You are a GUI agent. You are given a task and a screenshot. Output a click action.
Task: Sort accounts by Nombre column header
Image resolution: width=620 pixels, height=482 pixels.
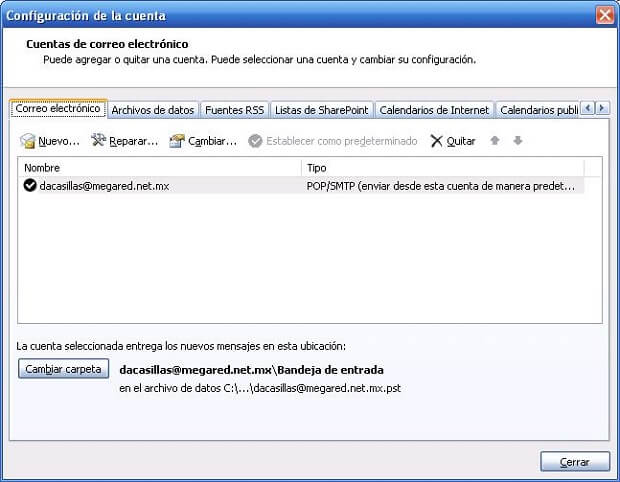[x=160, y=168]
